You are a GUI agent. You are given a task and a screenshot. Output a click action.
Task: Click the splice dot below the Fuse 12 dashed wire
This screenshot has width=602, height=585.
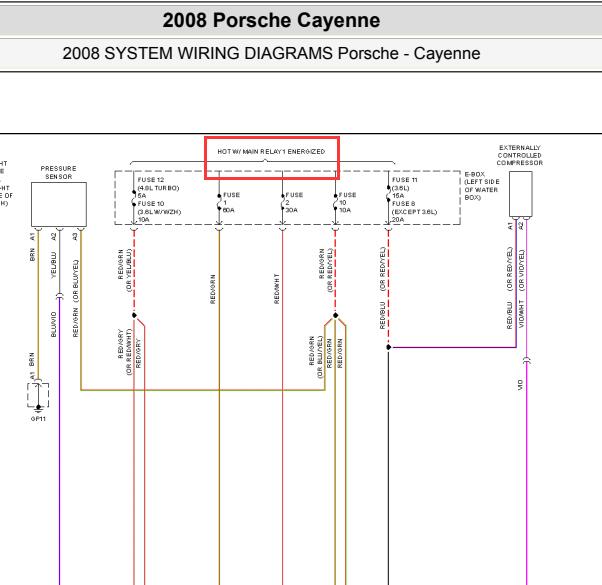(x=134, y=315)
